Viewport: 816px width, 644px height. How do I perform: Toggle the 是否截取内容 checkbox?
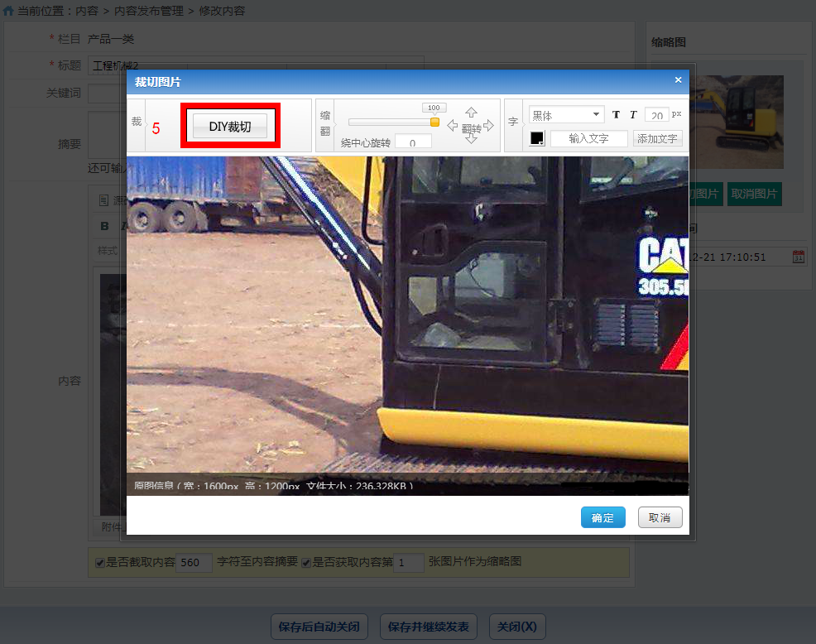click(100, 563)
